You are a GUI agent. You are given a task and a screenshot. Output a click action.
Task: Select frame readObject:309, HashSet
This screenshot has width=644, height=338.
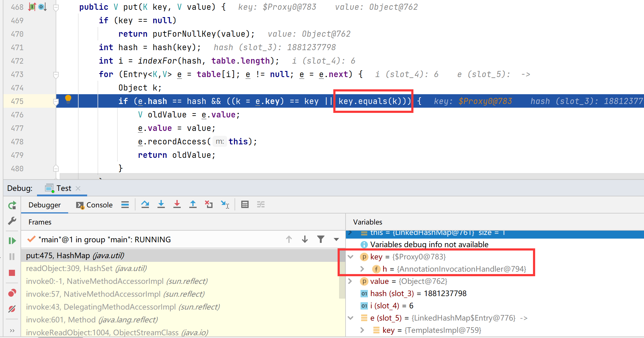click(180, 269)
